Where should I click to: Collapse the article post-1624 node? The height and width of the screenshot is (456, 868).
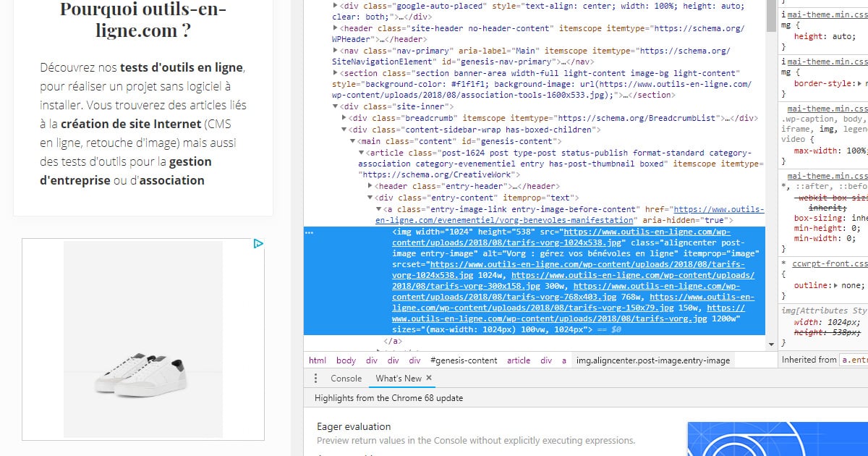[x=361, y=153]
